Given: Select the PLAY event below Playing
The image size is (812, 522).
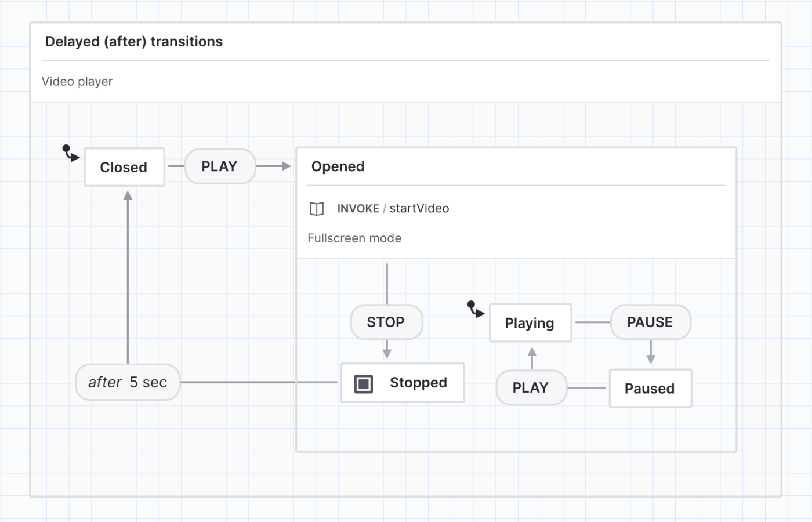Looking at the screenshot, I should (531, 387).
